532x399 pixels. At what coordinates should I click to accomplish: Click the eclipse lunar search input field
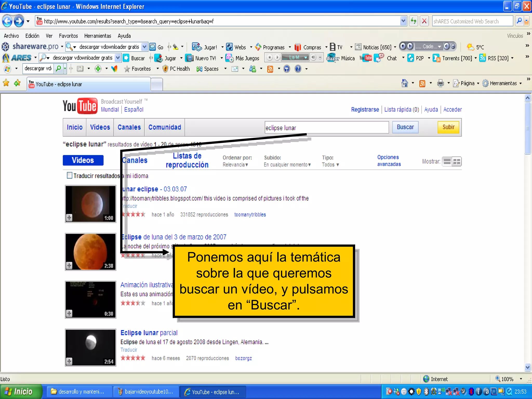point(327,128)
